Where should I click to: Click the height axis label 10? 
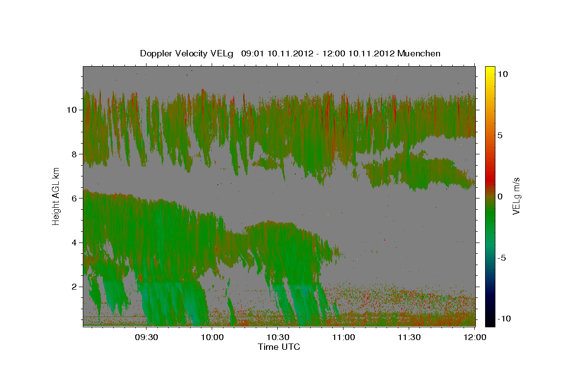[x=71, y=110]
